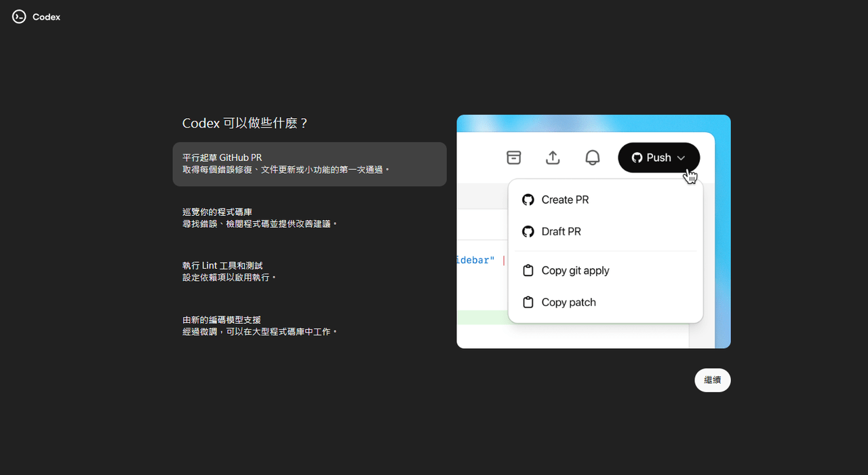Choose Draft PR from the dropdown menu
The width and height of the screenshot is (868, 475).
[x=561, y=231]
